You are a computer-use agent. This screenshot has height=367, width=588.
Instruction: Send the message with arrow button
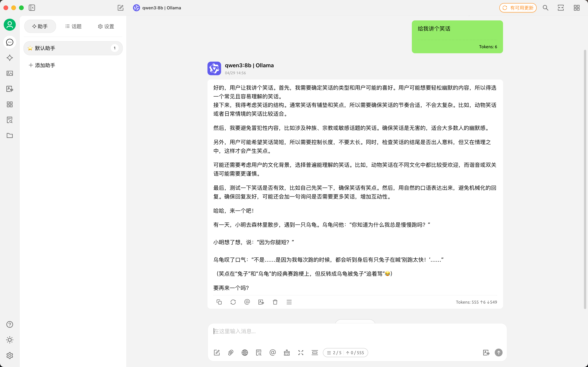(x=499, y=352)
